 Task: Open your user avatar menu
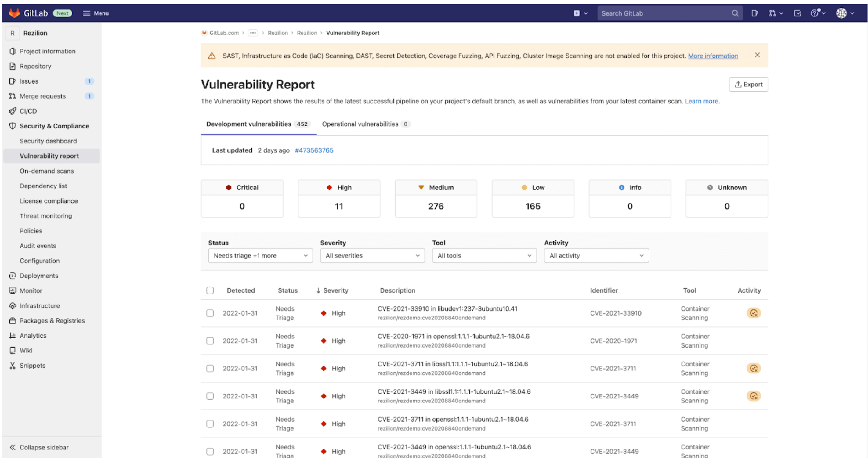[x=842, y=13]
